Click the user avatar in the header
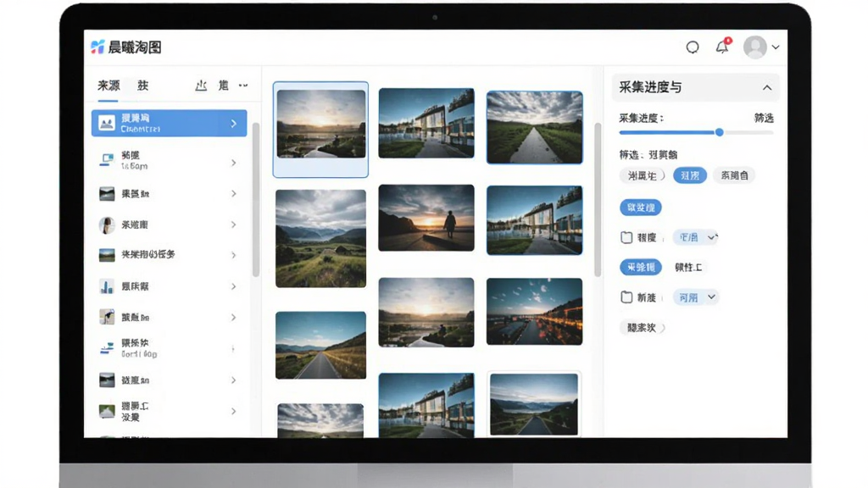The image size is (868, 488). point(755,47)
